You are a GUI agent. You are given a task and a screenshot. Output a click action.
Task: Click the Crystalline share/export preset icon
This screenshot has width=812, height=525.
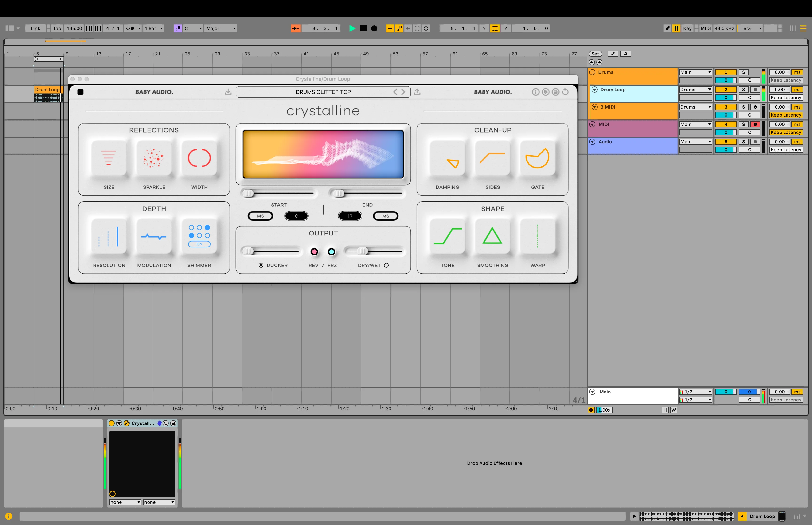tap(417, 92)
